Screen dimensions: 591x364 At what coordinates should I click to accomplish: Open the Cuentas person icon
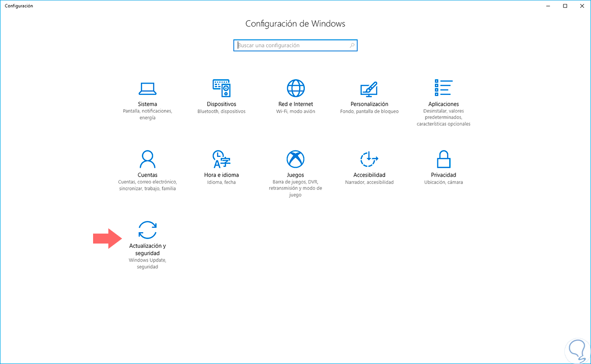click(x=148, y=159)
